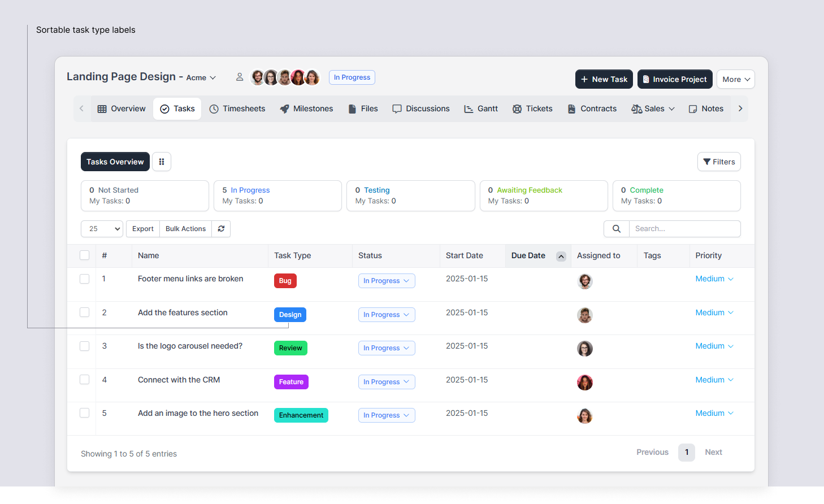Click the sort arrow on the Due Date column
824x504 pixels.
pos(561,256)
